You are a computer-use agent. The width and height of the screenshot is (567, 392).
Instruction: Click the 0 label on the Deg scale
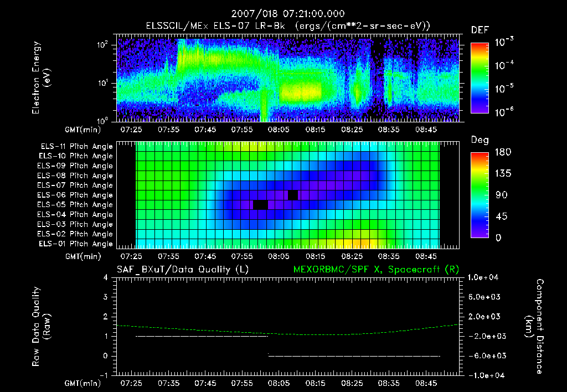pos(498,238)
